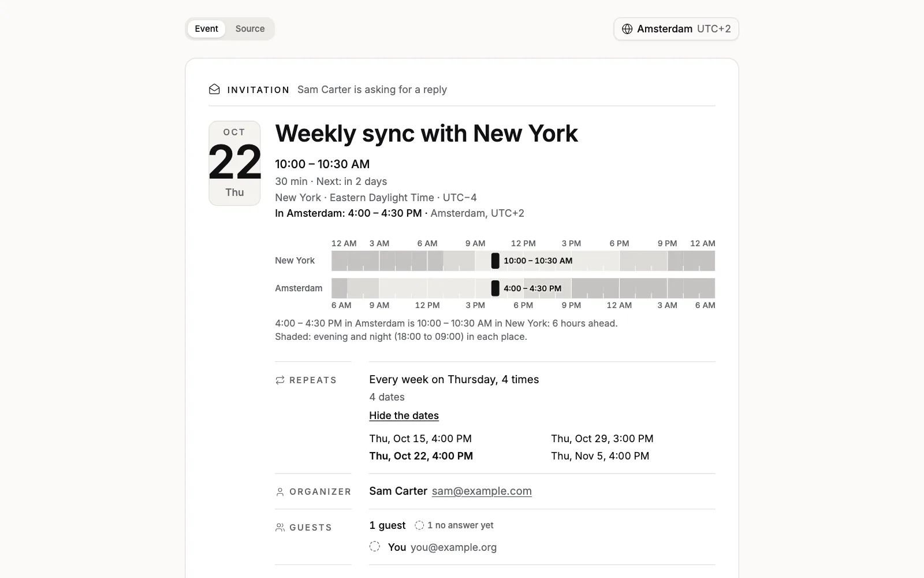The width and height of the screenshot is (924, 578).
Task: Click the people icon beside Guests
Action: [280, 528]
